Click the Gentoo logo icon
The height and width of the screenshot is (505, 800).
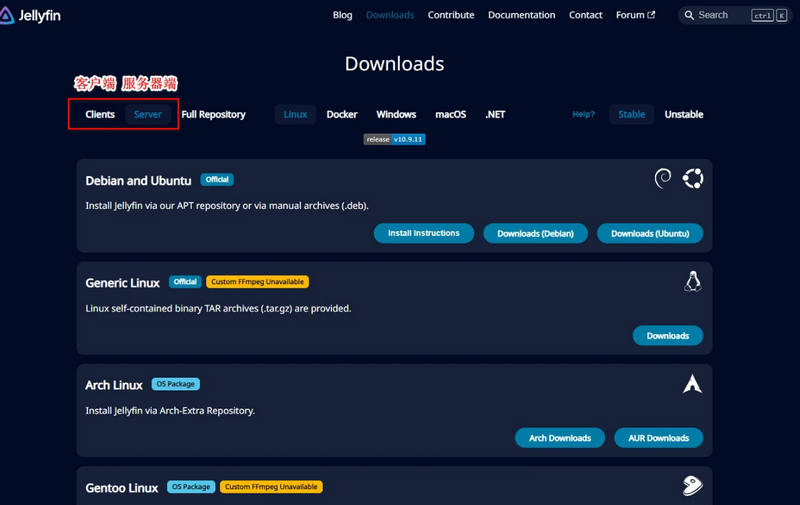click(x=692, y=486)
